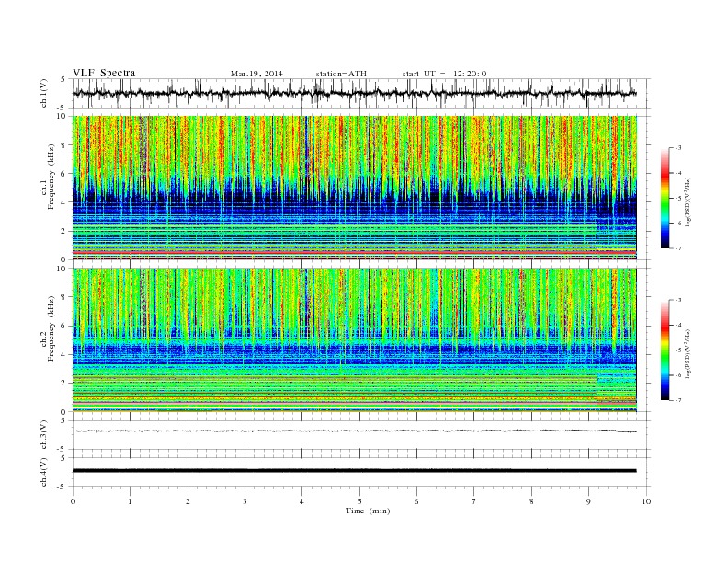Click inside the ch.2 spectrogram panel

point(354,340)
